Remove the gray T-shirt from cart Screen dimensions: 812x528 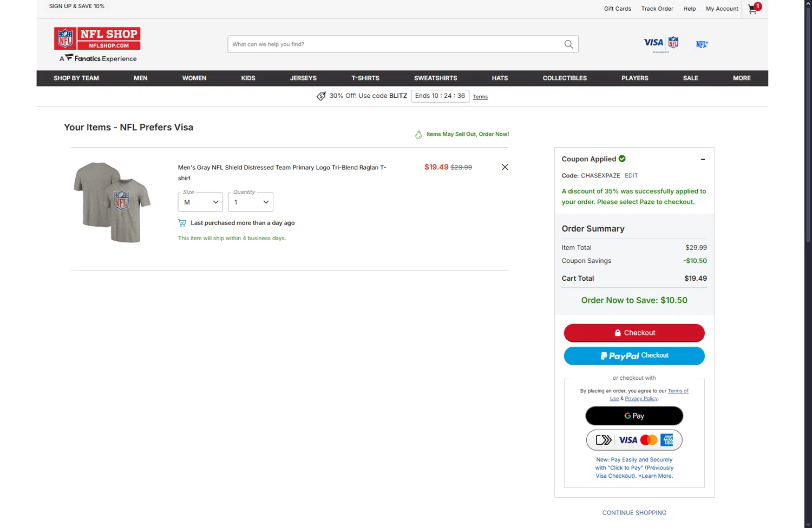505,167
